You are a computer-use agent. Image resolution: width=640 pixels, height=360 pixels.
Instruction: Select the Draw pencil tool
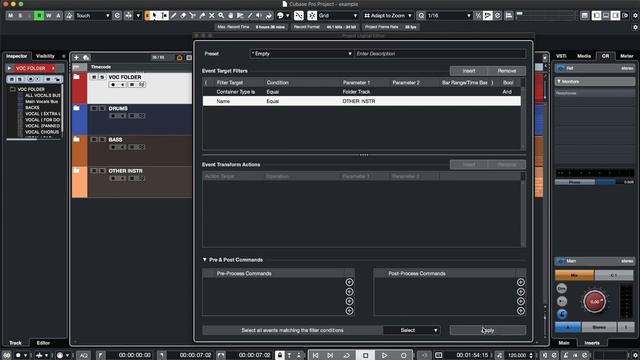[x=173, y=16]
